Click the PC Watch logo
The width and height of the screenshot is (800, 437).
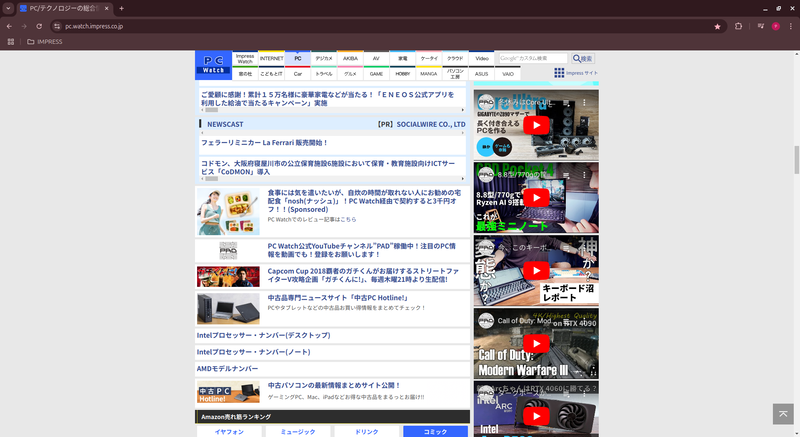213,65
